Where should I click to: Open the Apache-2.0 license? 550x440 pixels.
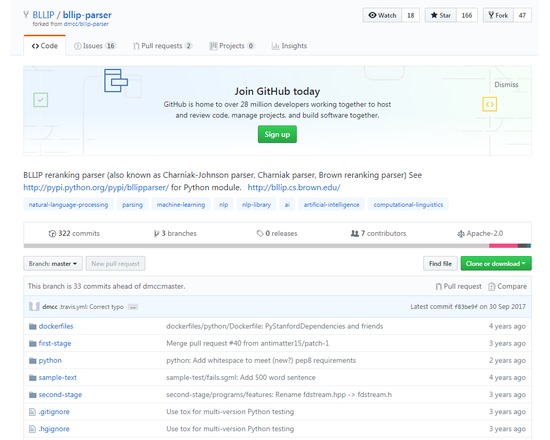[x=480, y=233]
